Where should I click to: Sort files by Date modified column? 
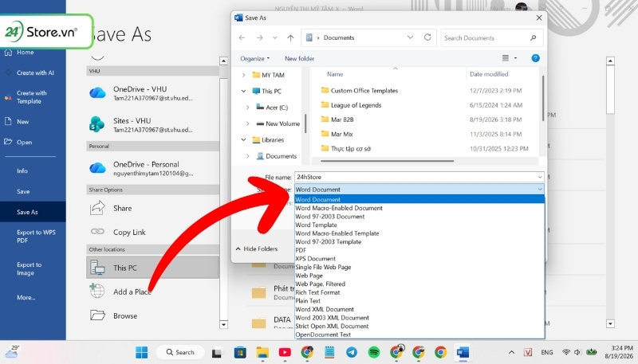point(489,74)
